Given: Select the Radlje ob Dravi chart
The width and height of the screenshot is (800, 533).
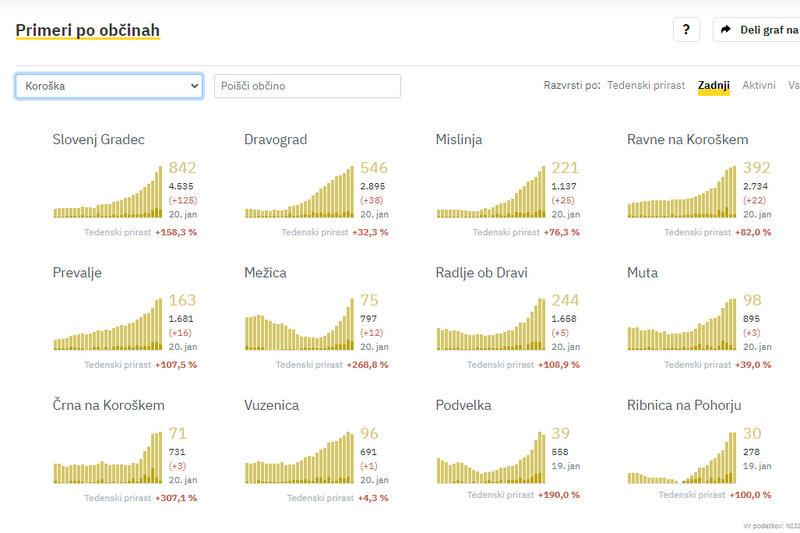Looking at the screenshot, I should click(x=491, y=324).
